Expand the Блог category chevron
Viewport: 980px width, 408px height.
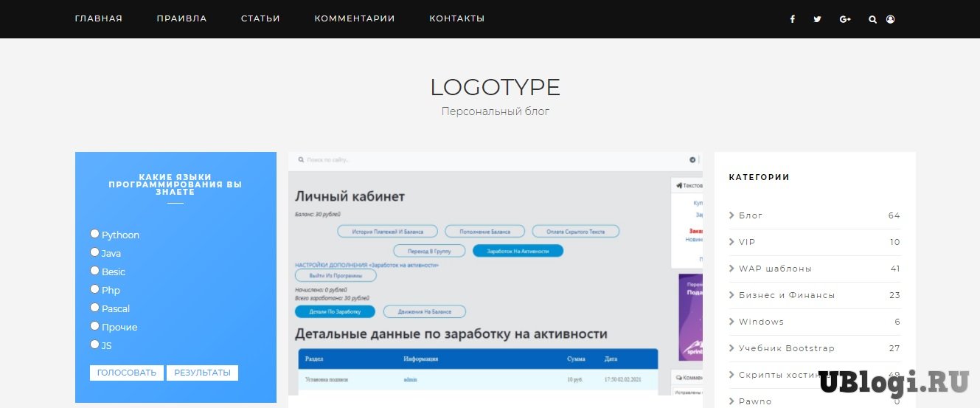pyautogui.click(x=731, y=215)
